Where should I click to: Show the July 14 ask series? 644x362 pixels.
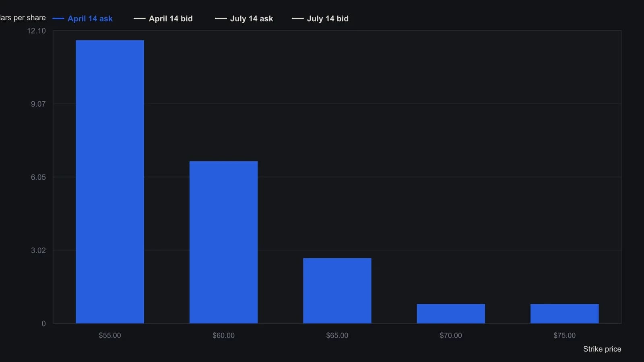tap(244, 19)
